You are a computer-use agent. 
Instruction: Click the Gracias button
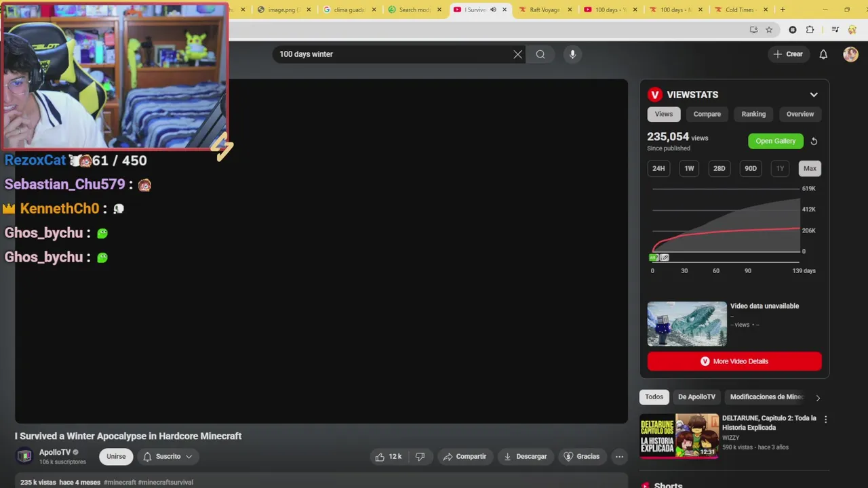(582, 457)
